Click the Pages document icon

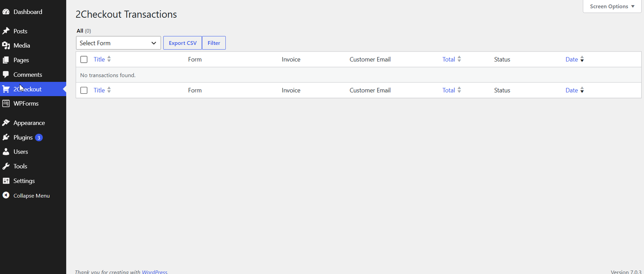[x=6, y=60]
